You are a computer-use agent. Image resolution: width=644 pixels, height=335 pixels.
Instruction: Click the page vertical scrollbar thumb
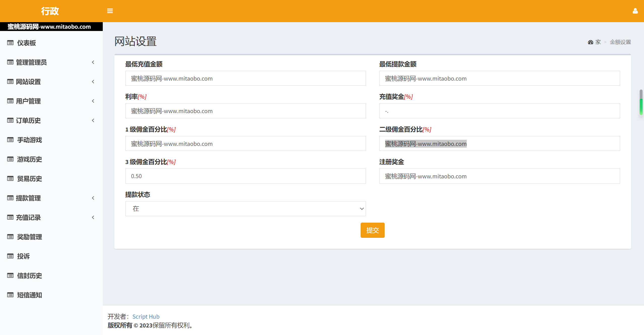[x=641, y=102]
